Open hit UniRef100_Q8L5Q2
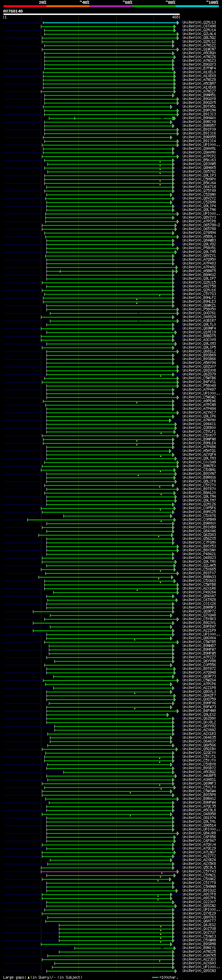The width and height of the screenshot is (222, 980). [199, 38]
